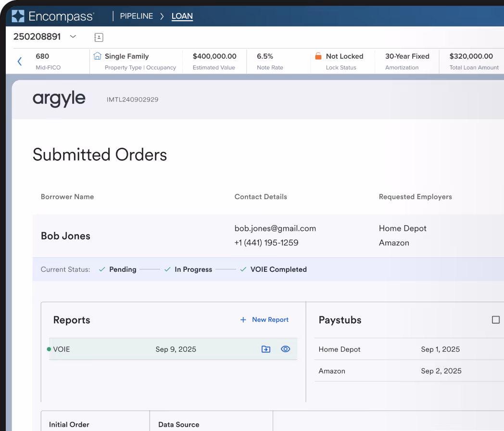The height and width of the screenshot is (431, 504).
Task: Click the breadcrumb chevron after PIPELINE
Action: [x=162, y=16]
